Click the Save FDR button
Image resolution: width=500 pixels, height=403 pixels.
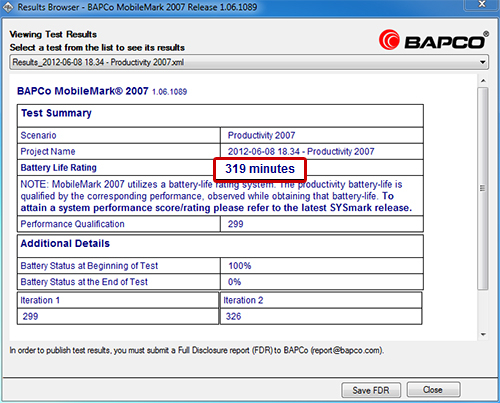371,390
